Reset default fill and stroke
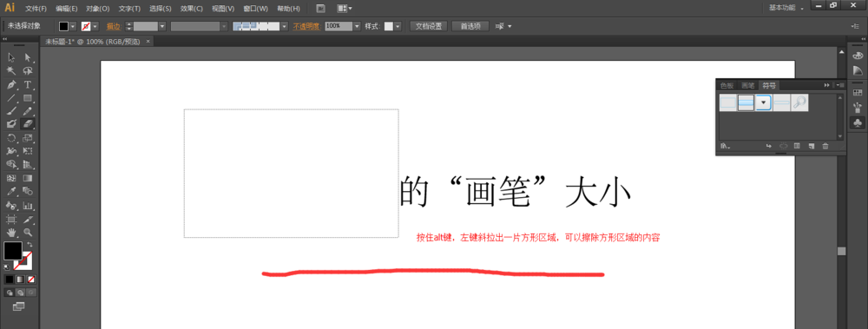 point(7,266)
